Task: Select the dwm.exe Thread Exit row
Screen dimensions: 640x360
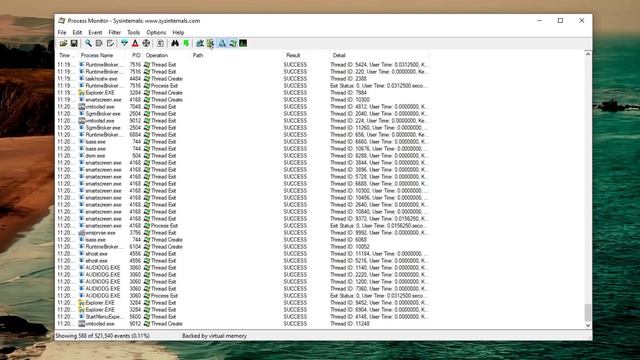Action: [x=242, y=156]
